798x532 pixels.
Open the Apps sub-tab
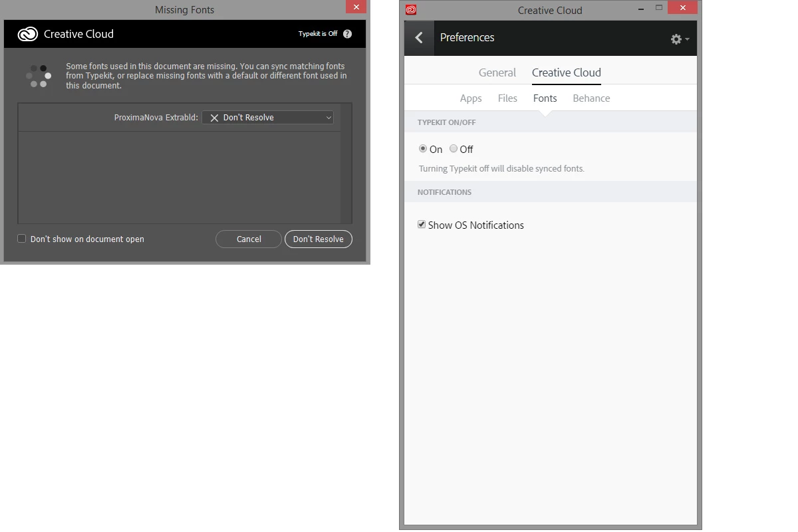tap(471, 98)
